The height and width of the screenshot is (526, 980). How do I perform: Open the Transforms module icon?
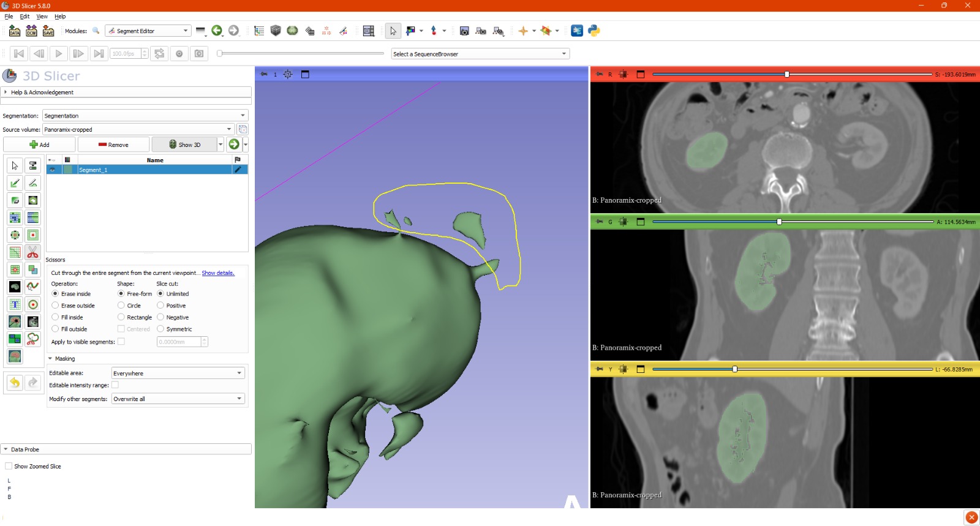pyautogui.click(x=310, y=31)
